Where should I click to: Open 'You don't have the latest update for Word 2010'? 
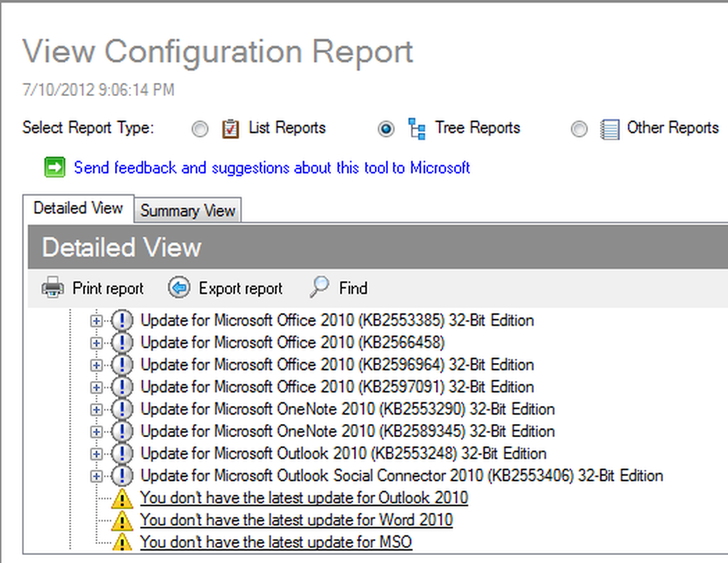tap(296, 520)
